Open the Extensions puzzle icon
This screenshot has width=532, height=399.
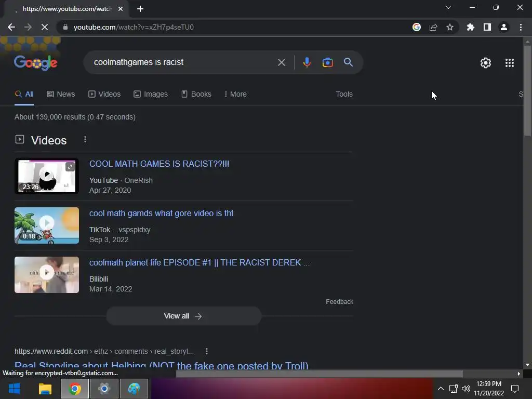click(471, 27)
